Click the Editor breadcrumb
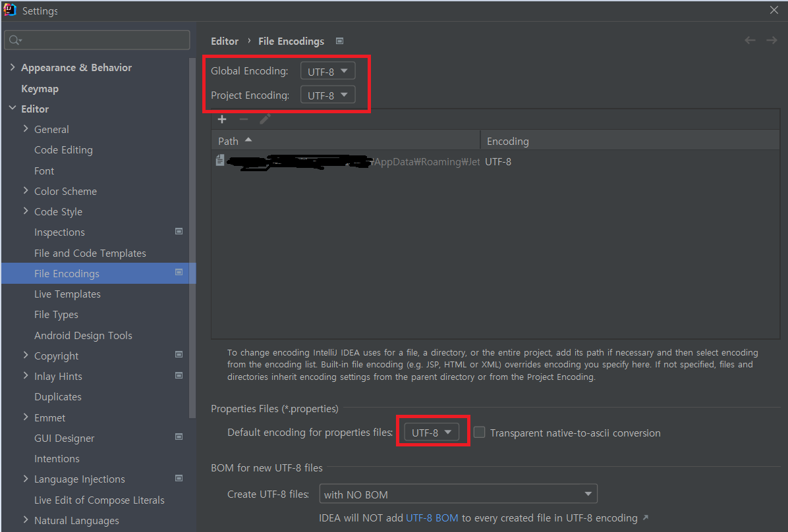The width and height of the screenshot is (788, 532). [225, 41]
